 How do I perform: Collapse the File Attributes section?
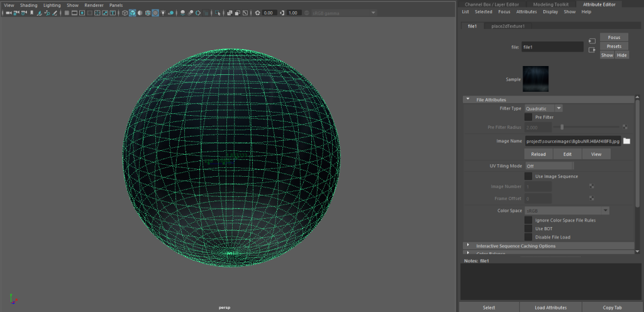coord(468,99)
